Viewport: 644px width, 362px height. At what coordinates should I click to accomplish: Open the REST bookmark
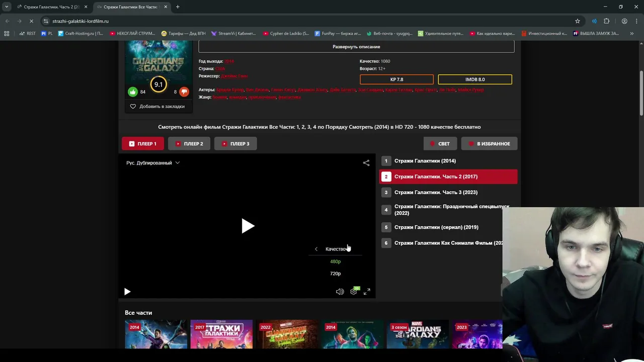(x=28, y=34)
